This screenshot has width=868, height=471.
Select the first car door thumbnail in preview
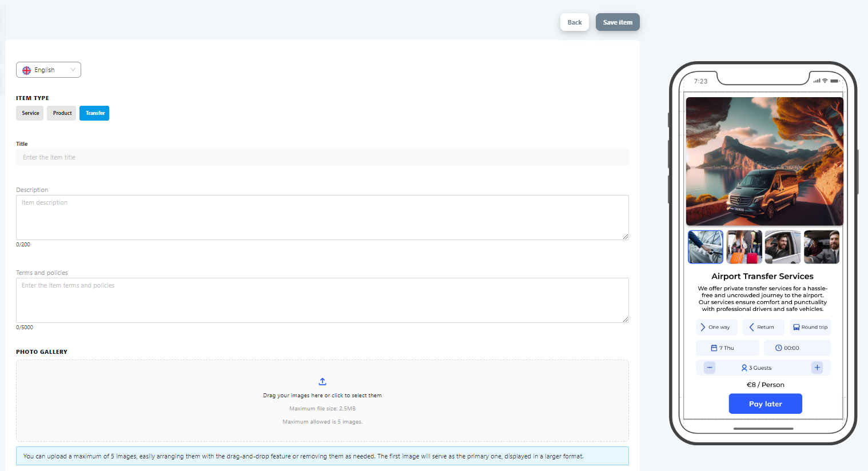[706, 247]
